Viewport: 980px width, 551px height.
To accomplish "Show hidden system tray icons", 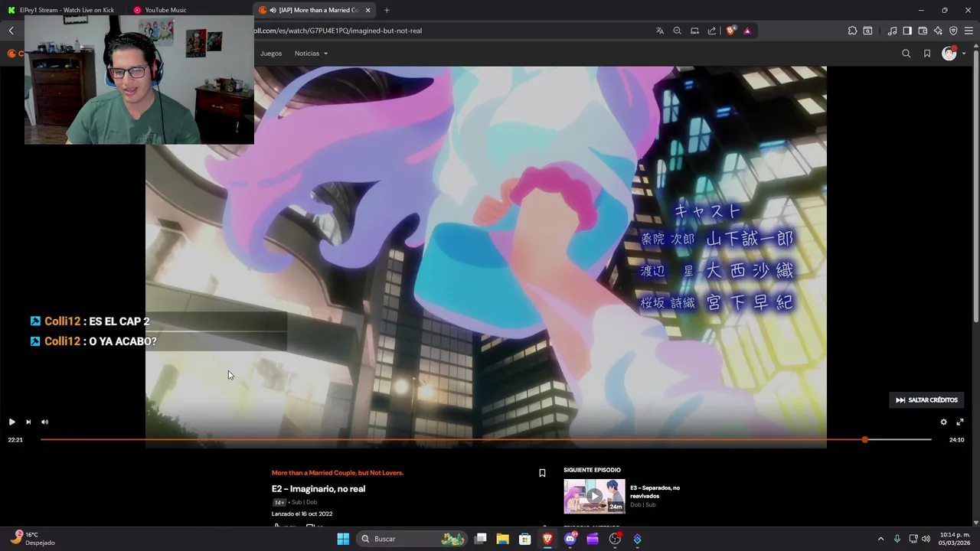I will (x=880, y=539).
